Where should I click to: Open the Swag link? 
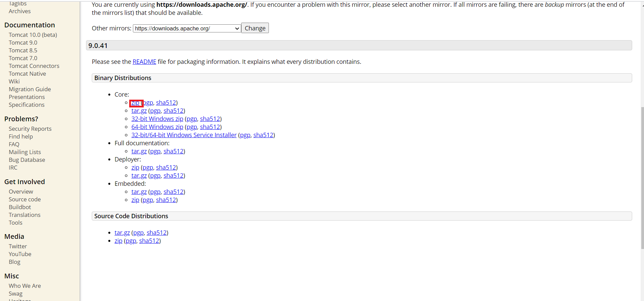point(16,294)
